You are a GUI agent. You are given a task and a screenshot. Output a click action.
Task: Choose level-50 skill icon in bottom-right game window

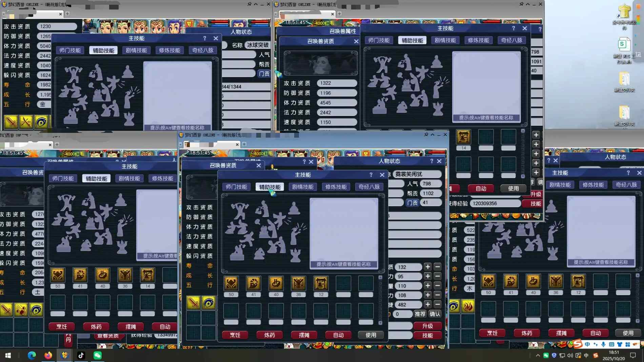point(488,281)
